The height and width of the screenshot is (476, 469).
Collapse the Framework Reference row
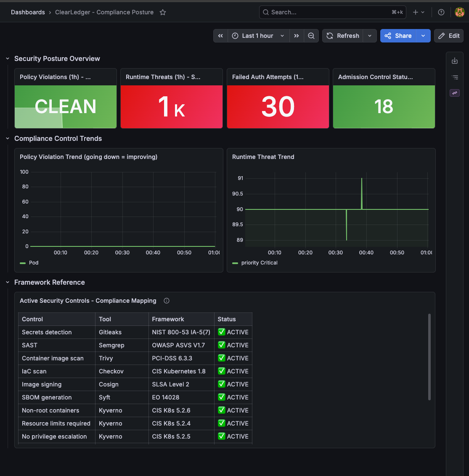tap(8, 282)
